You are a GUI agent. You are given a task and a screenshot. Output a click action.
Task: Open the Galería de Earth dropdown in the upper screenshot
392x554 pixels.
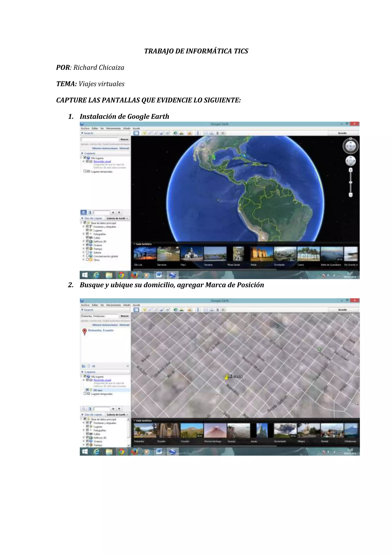117,218
